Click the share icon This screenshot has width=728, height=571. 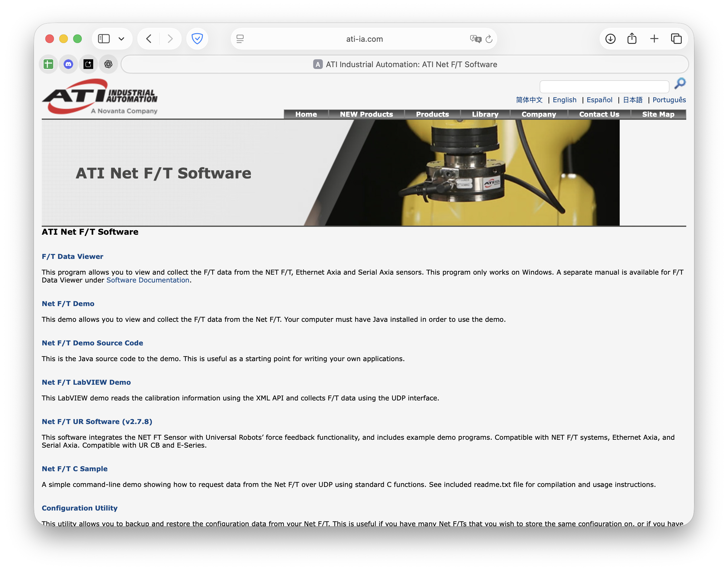tap(632, 39)
